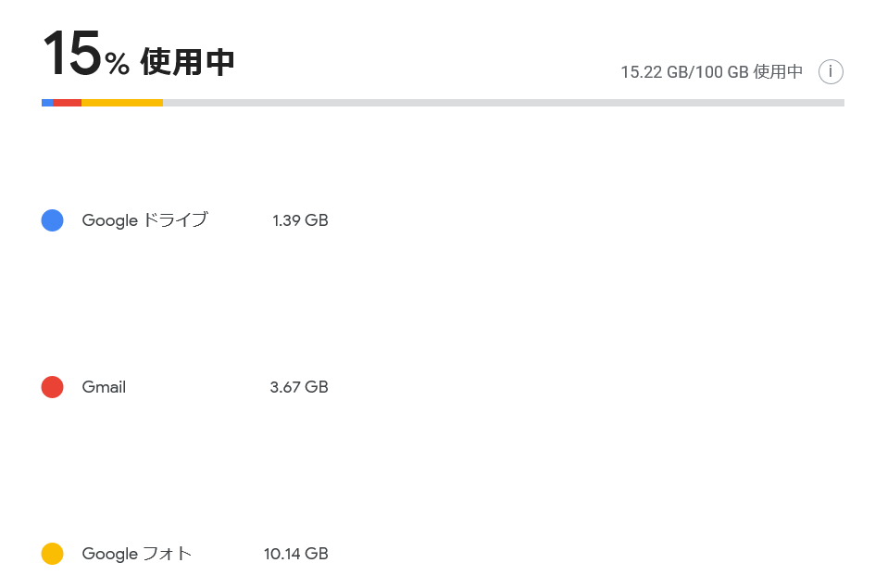The width and height of the screenshot is (875, 588).
Task: Click the 1.39 GB Drive usage value
Action: (x=300, y=220)
